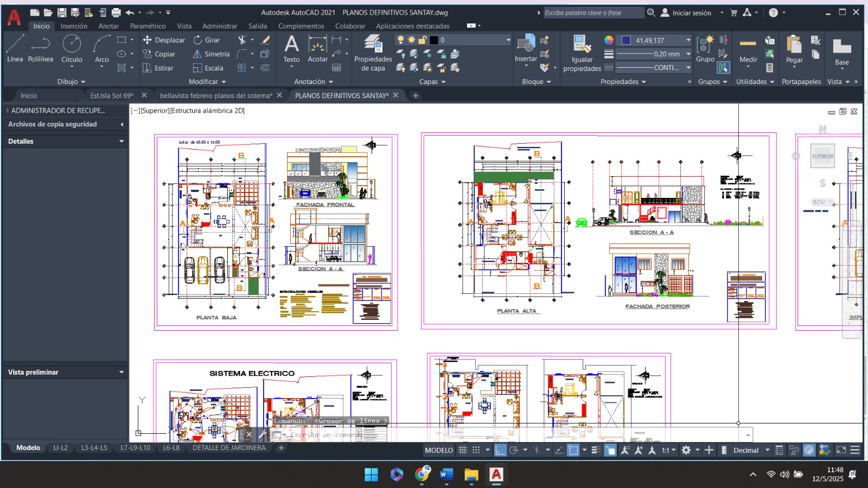Open the Anotar ribbon tab

point(108,26)
